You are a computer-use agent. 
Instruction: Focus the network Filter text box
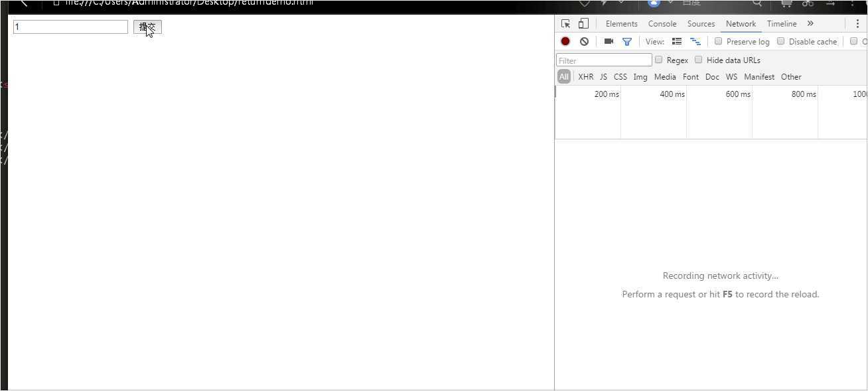604,60
